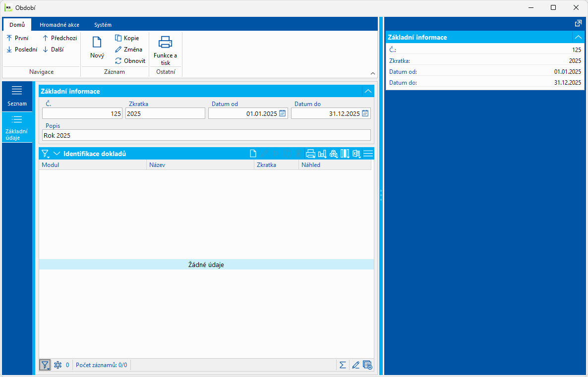The width and height of the screenshot is (588, 377).
Task: Click the Popis description field
Action: pyautogui.click(x=206, y=135)
